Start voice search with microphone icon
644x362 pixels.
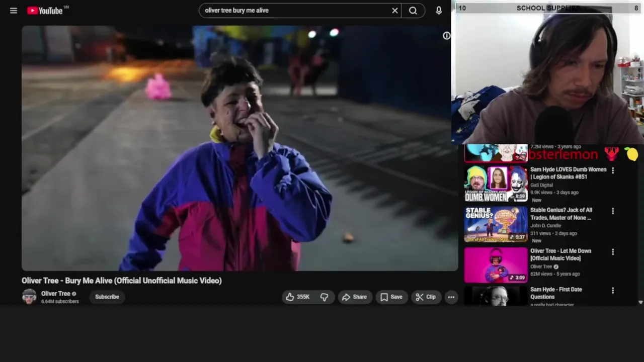[x=439, y=11]
